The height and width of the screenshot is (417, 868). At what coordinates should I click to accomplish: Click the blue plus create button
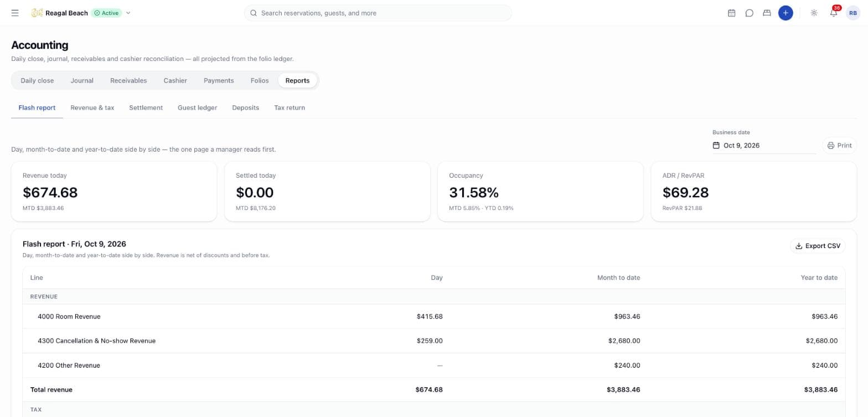pyautogui.click(x=786, y=13)
